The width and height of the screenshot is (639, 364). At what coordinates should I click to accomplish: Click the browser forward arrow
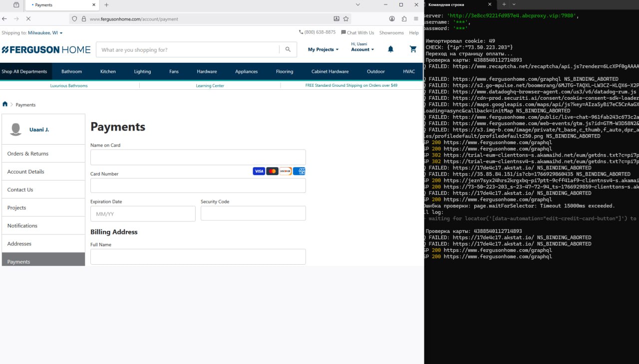point(16,19)
